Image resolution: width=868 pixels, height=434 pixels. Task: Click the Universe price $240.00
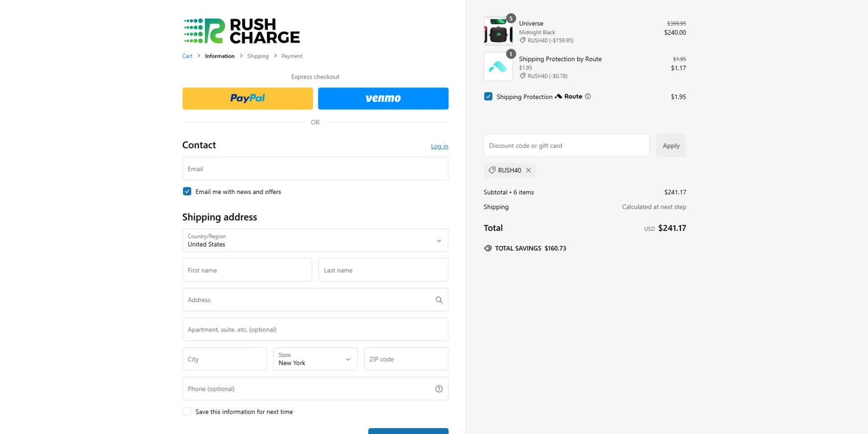coord(675,32)
